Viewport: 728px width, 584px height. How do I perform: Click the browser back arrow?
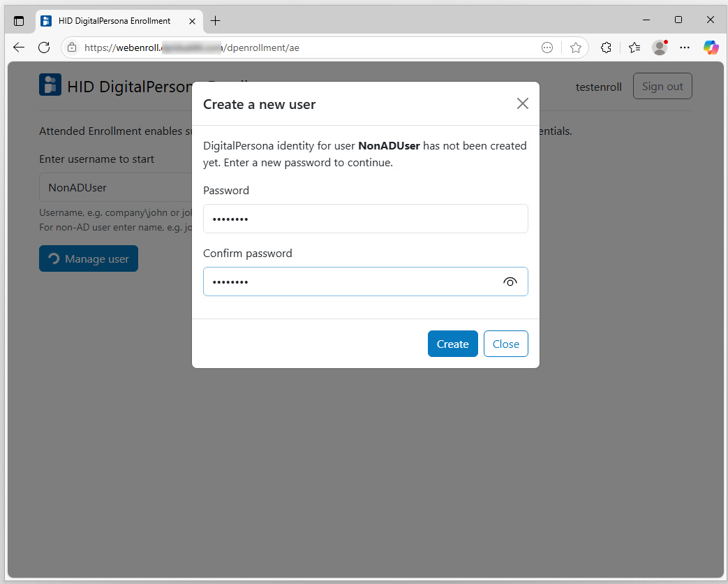coord(19,48)
